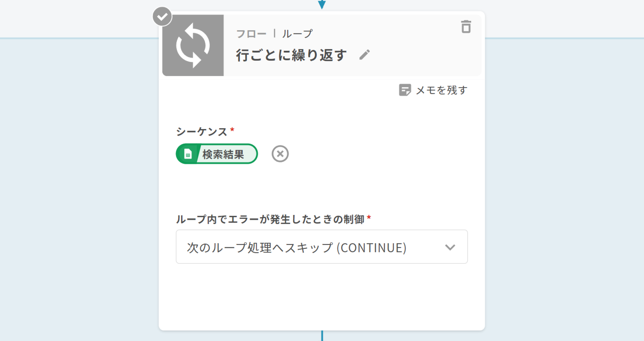Click the trash icon to delete the step
The image size is (644, 341).
click(x=466, y=27)
